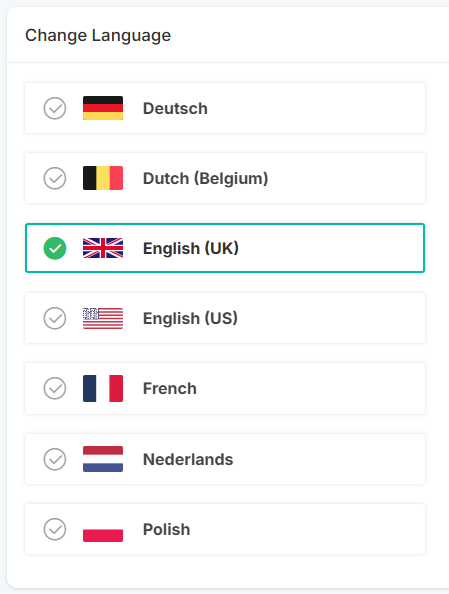
Task: Choose the Polish language text
Action: click(166, 529)
